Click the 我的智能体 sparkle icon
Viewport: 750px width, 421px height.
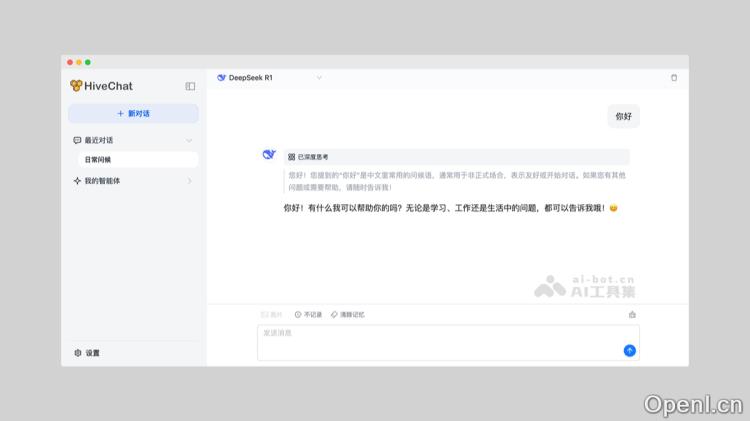click(x=77, y=181)
